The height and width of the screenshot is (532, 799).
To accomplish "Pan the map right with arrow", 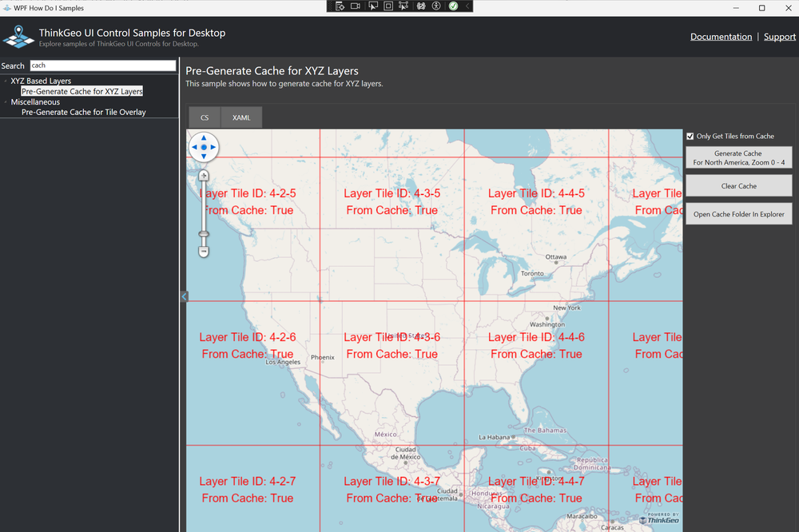I will [213, 147].
